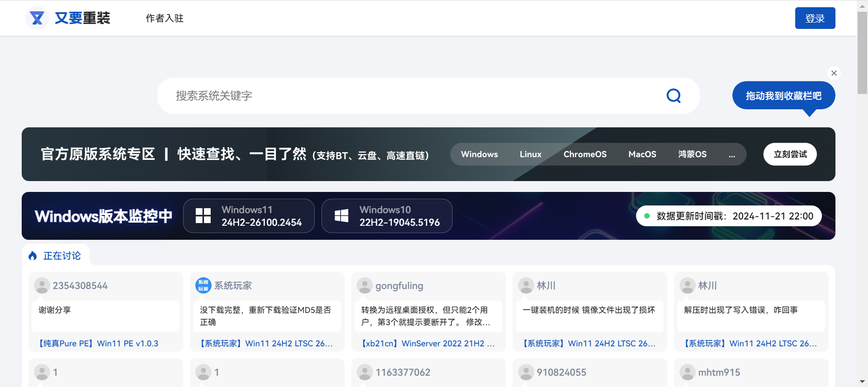The image size is (868, 387).
Task: Click the Windows 10 logo icon
Action: point(341,216)
